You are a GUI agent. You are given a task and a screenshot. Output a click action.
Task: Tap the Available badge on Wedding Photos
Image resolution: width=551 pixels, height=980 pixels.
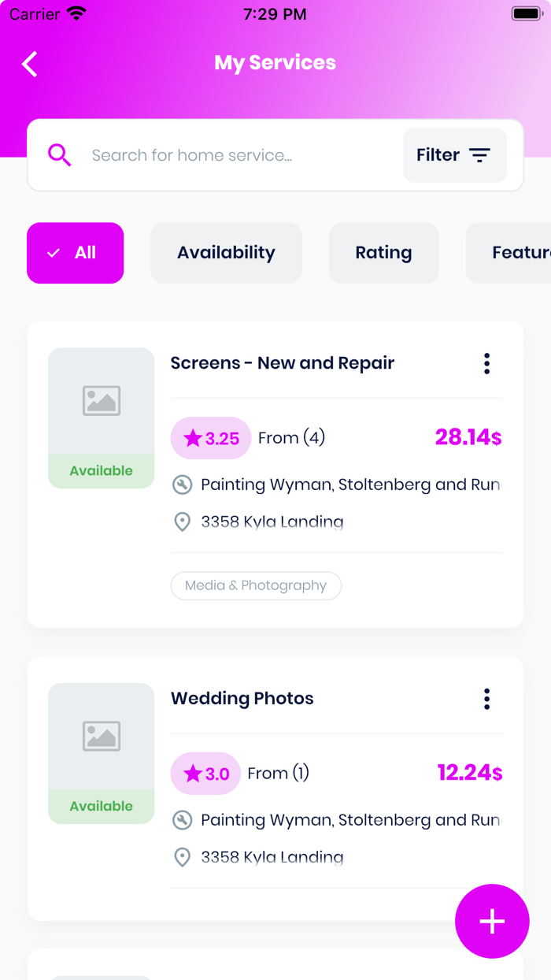click(x=101, y=806)
